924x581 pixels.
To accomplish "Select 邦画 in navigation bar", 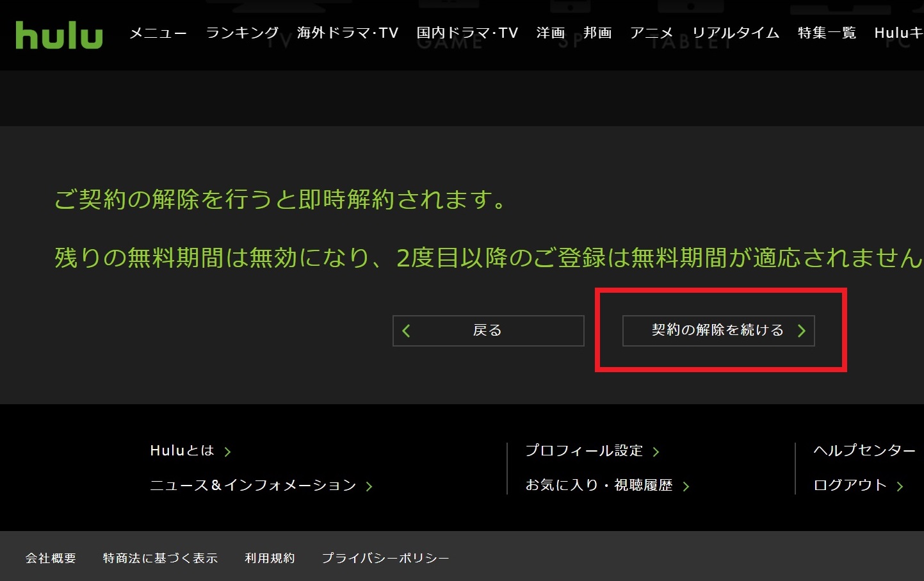I will (597, 33).
